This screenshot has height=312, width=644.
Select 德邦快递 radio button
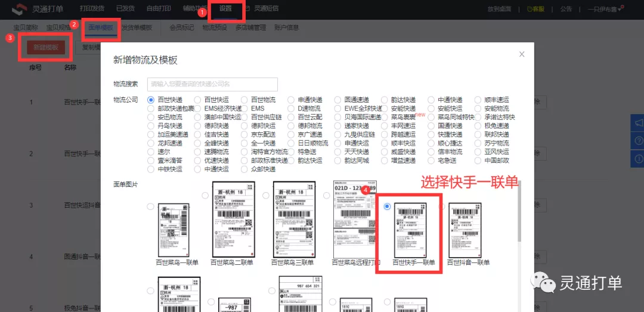(x=197, y=126)
